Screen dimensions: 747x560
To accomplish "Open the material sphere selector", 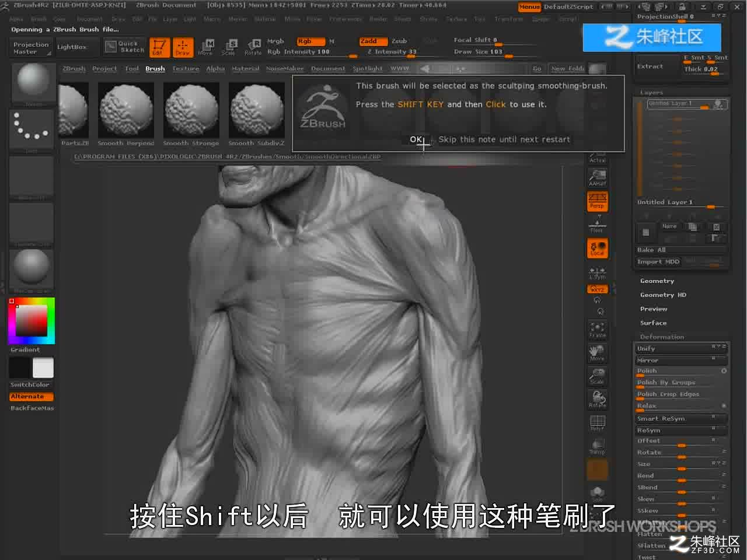I will [32, 269].
